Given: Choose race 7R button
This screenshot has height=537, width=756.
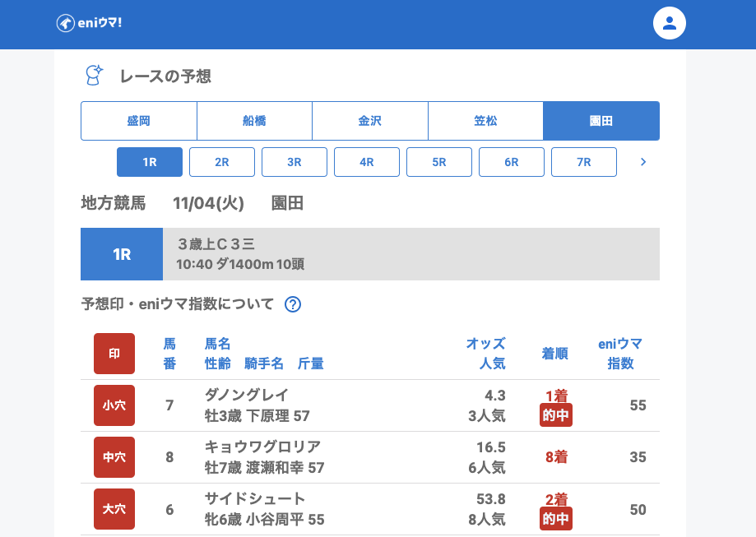Looking at the screenshot, I should 584,162.
